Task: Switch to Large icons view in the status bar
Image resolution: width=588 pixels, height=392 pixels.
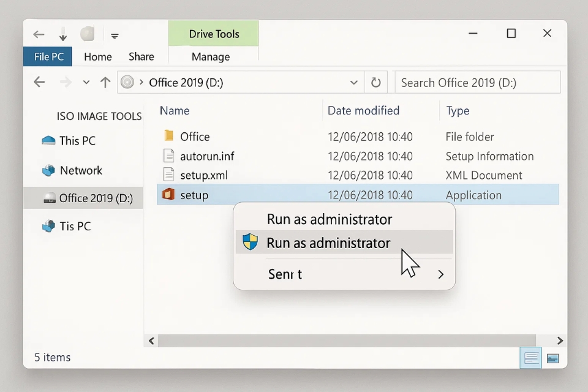Action: [552, 358]
